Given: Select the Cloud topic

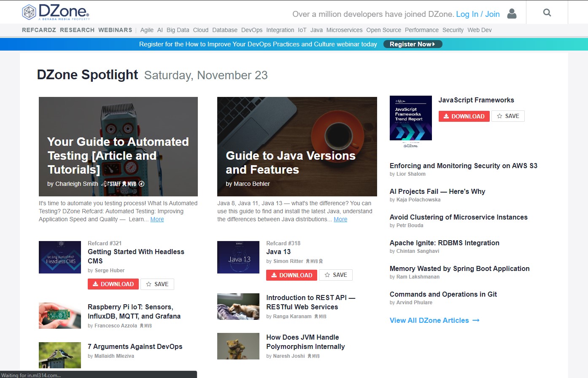Looking at the screenshot, I should 201,30.
